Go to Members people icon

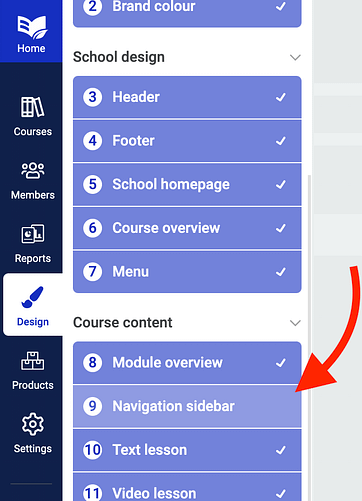(33, 170)
